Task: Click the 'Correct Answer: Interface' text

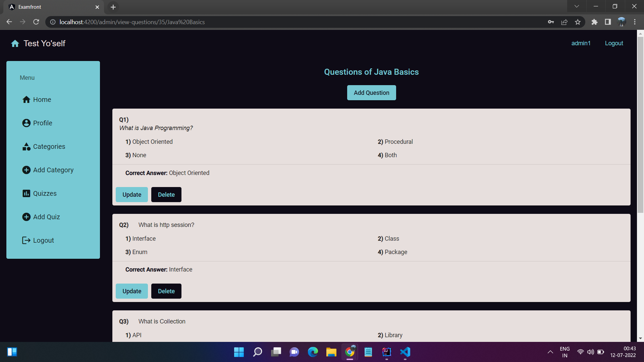Action: pos(159,269)
